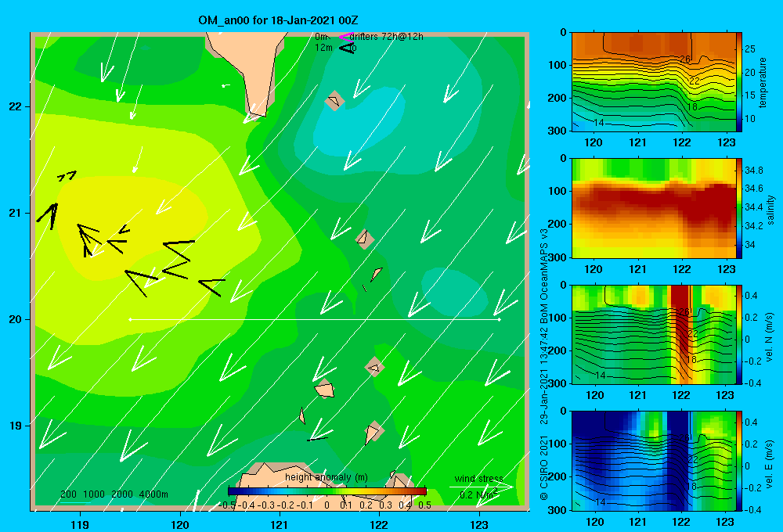Click longitude tick '119' on the main map
This screenshot has width=783, height=532.
[x=81, y=524]
